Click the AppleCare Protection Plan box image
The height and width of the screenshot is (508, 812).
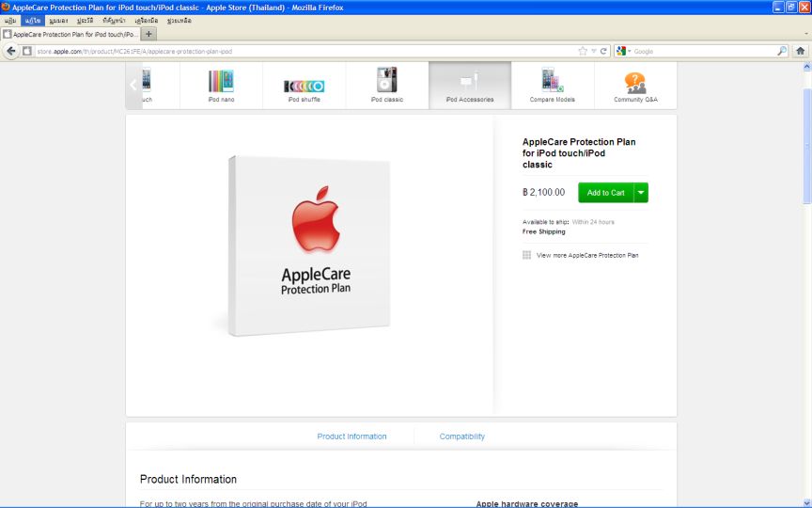click(x=309, y=245)
